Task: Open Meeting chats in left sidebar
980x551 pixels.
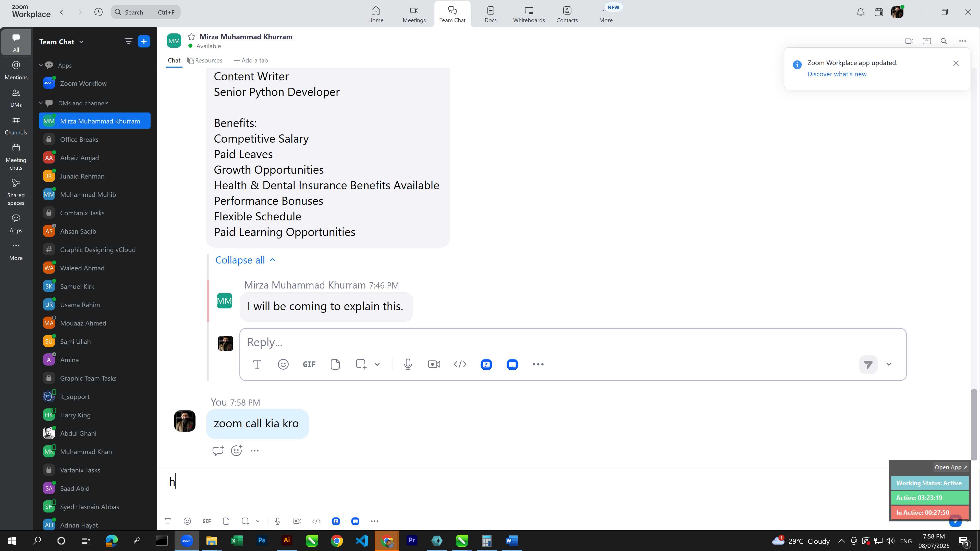Action: (x=16, y=157)
